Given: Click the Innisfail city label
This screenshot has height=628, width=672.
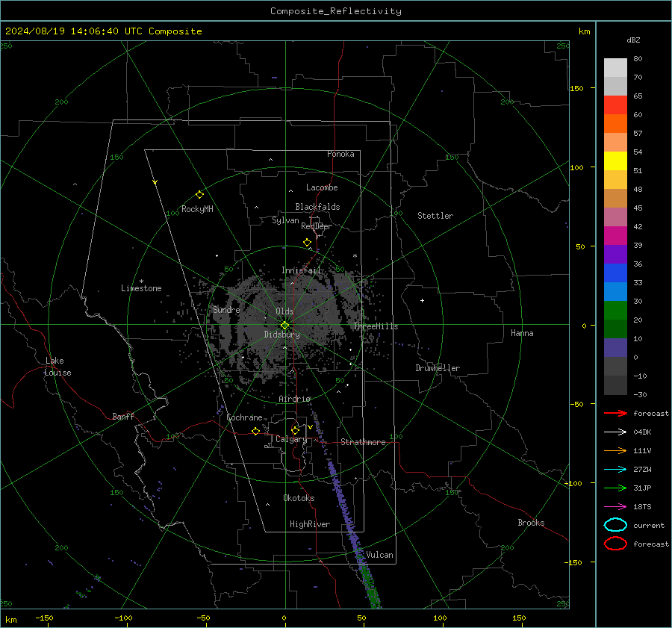Looking at the screenshot, I should pyautogui.click(x=301, y=270).
